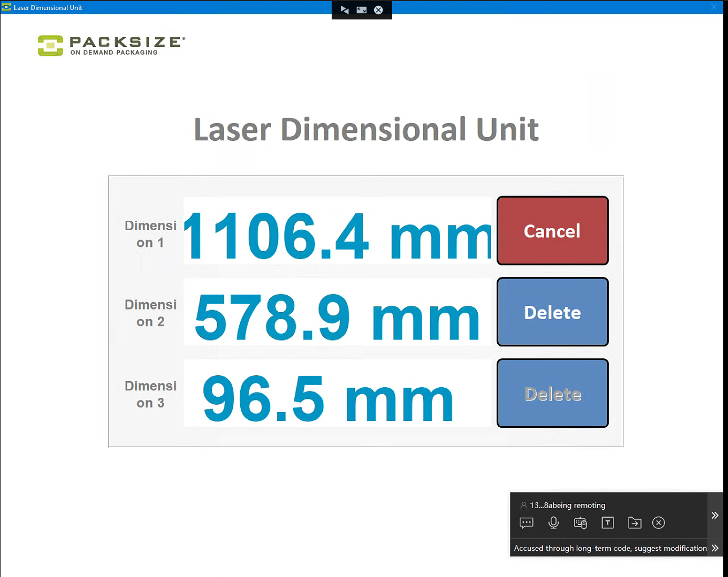This screenshot has height=577, width=728.
Task: Select the 578.9 mm Dimension 2 value
Action: coord(337,312)
